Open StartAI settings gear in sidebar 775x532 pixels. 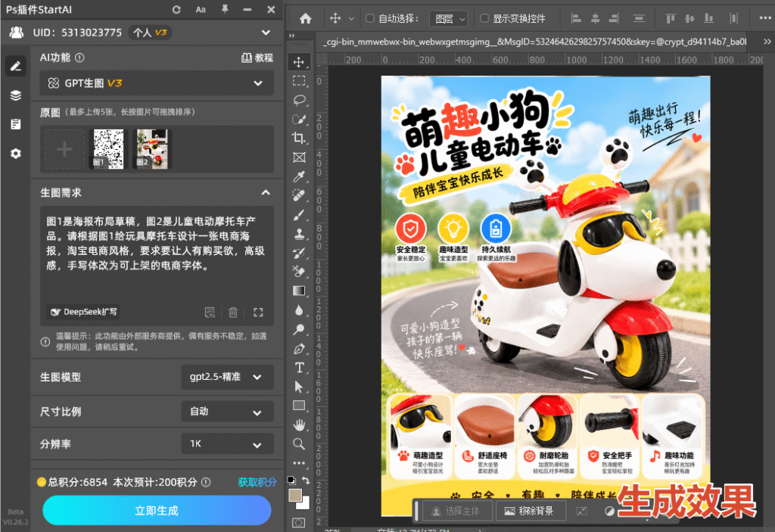(16, 154)
